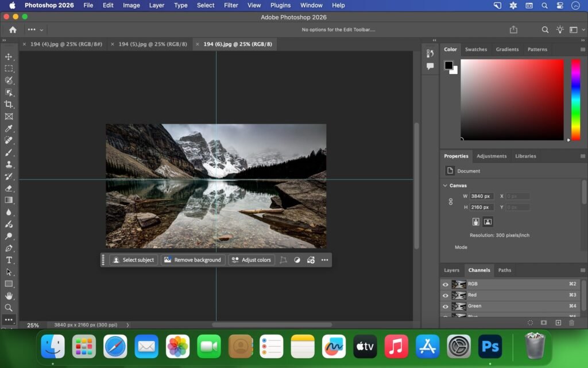
Task: Open the Filter menu
Action: 231,5
